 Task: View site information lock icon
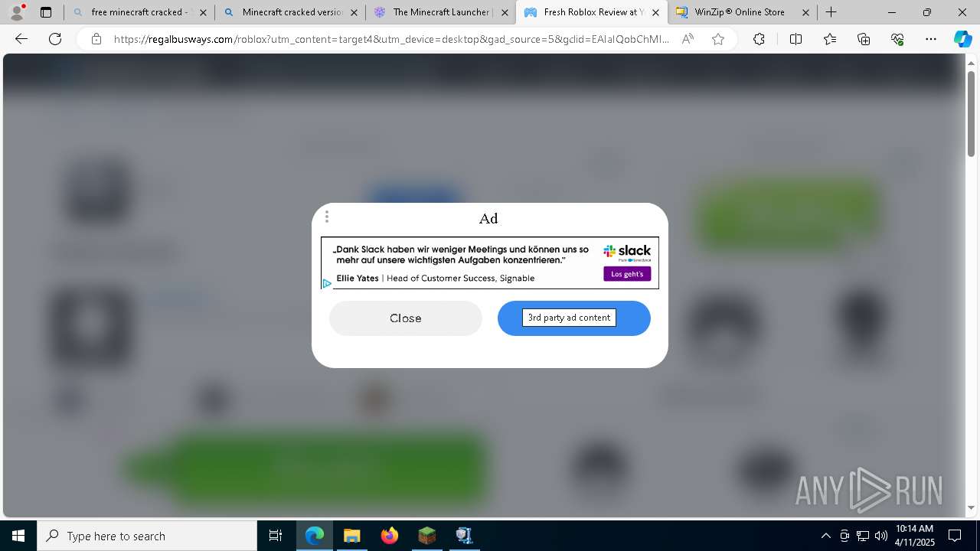tap(96, 39)
